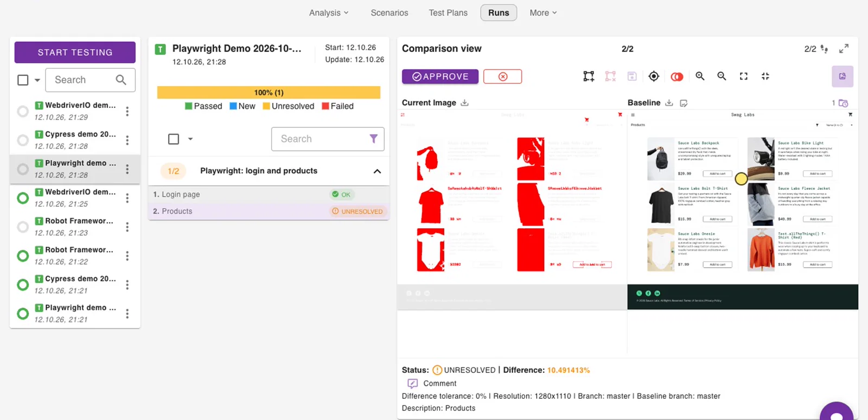This screenshot has height=420, width=868.
Task: Expand comparison view to fullscreen arrows
Action: 844,49
